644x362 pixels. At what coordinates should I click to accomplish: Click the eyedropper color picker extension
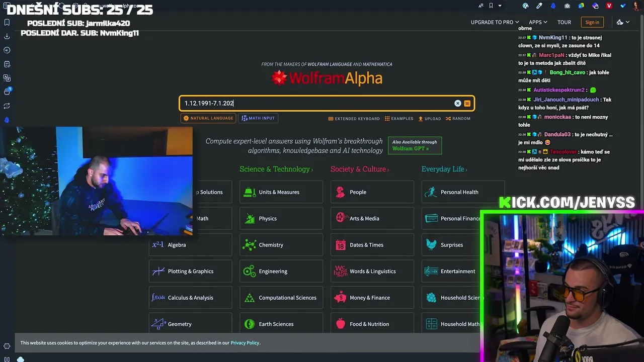click(539, 6)
